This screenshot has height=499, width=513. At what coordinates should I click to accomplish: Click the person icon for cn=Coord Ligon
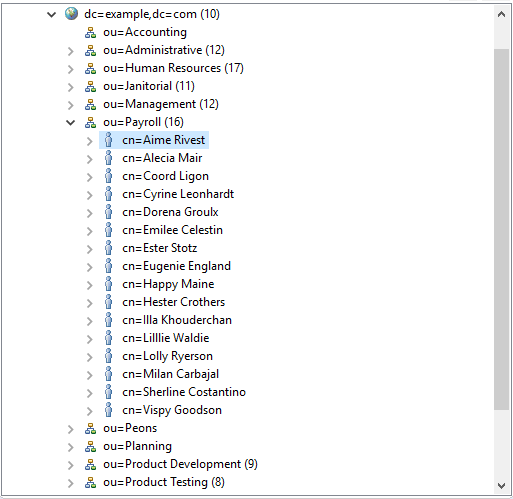(x=109, y=176)
